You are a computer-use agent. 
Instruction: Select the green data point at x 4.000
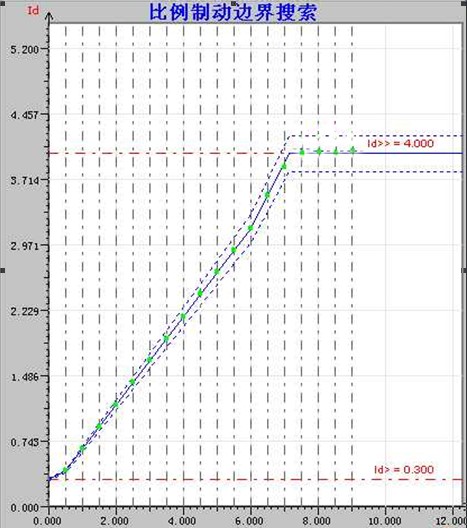coord(183,317)
